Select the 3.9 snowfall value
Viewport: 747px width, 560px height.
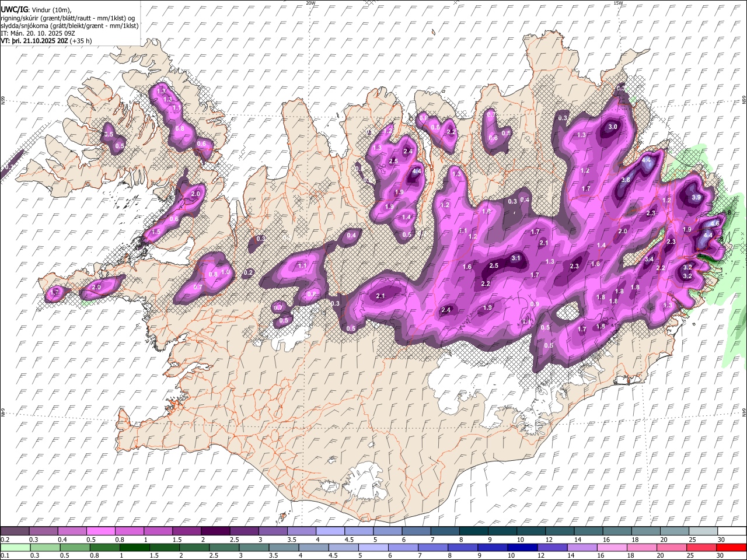[x=696, y=198]
